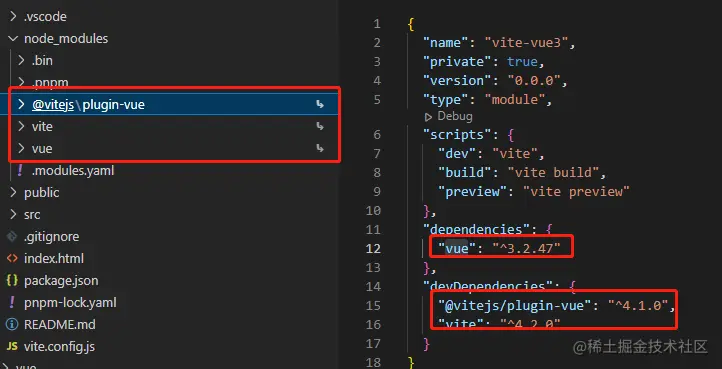Image resolution: width=722 pixels, height=369 pixels.
Task: Select the @vitejs link in the explorer
Action: coord(53,105)
